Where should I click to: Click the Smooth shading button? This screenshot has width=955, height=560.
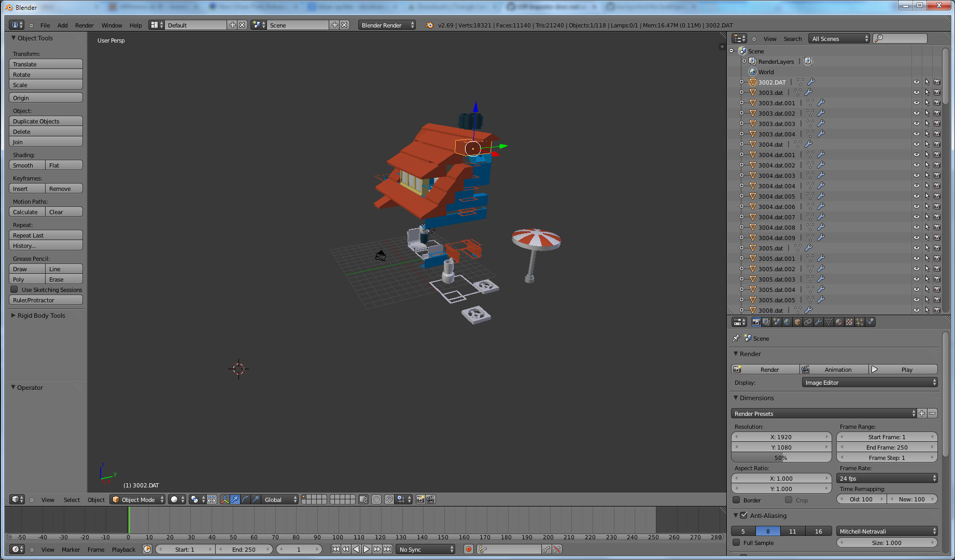tap(27, 165)
